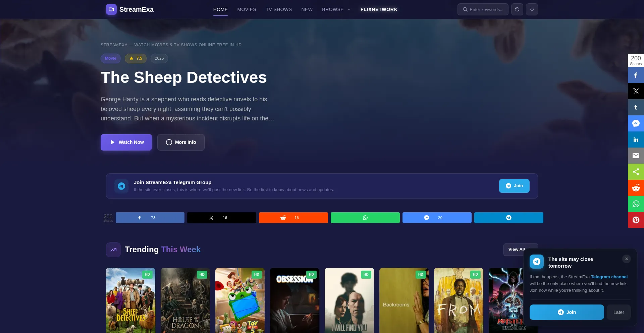This screenshot has height=333, width=644.
Task: Click Facebook icon in side share panel
Action: [636, 75]
